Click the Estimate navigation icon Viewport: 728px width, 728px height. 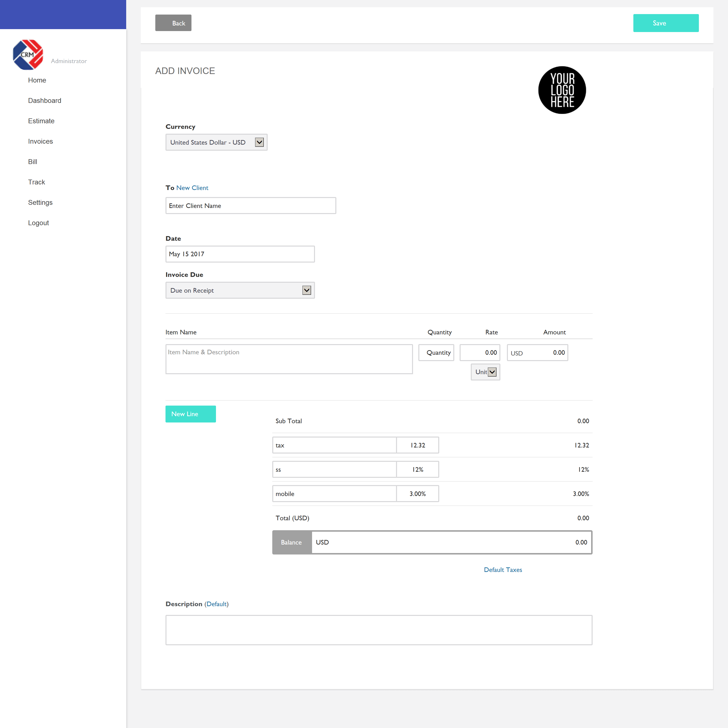[41, 121]
